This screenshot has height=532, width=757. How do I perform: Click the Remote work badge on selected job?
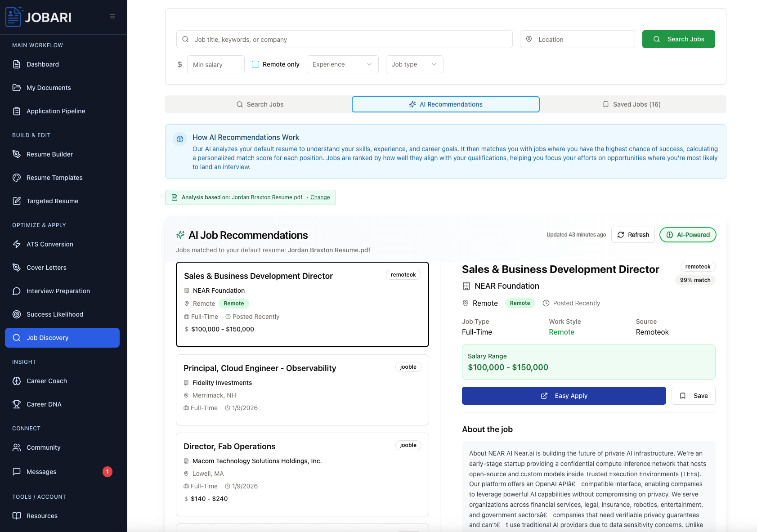(x=520, y=303)
